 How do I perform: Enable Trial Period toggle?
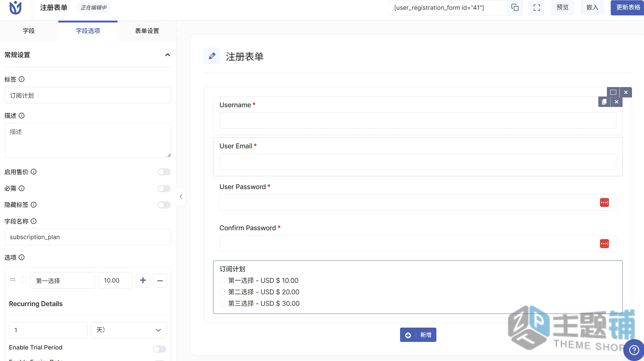click(x=159, y=349)
